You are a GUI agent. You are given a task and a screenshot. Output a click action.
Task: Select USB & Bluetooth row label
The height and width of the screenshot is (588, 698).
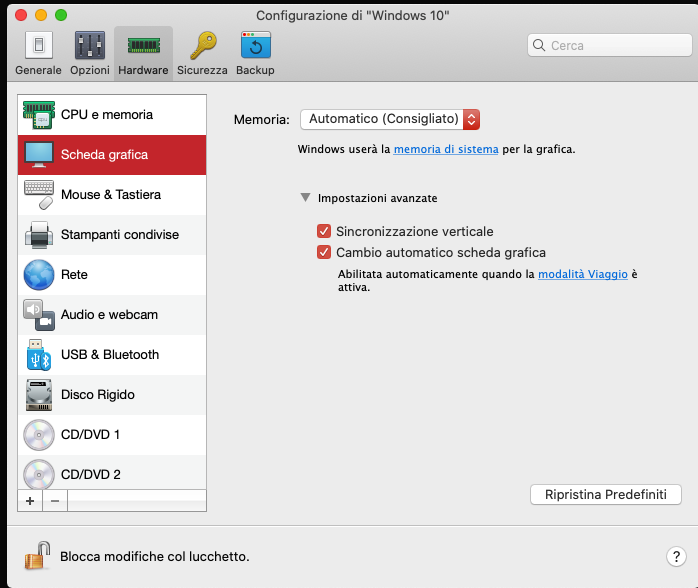pos(110,355)
